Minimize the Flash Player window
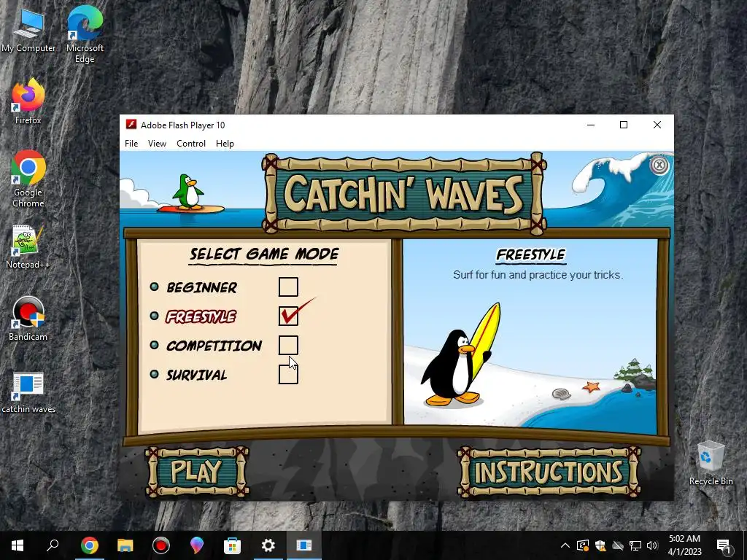This screenshot has width=747, height=560. point(591,125)
